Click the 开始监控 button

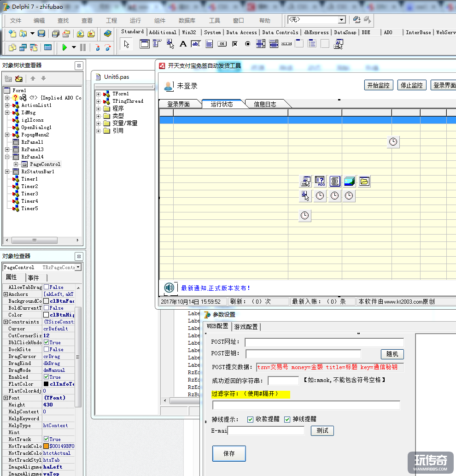coord(378,85)
